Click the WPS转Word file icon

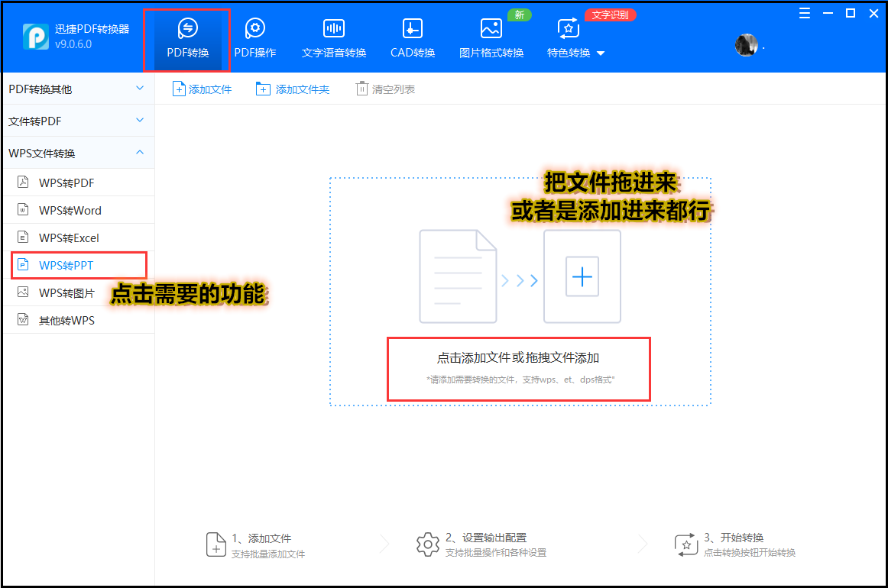(23, 209)
